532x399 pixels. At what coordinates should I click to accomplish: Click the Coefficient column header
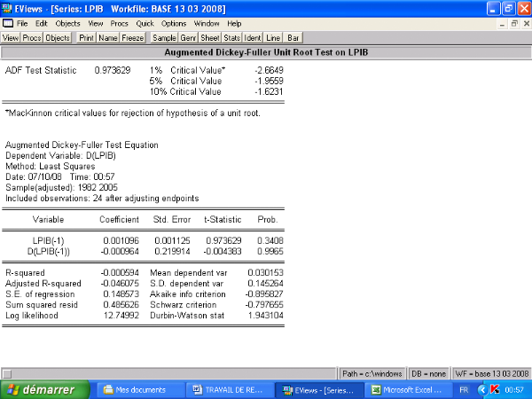[119, 220]
